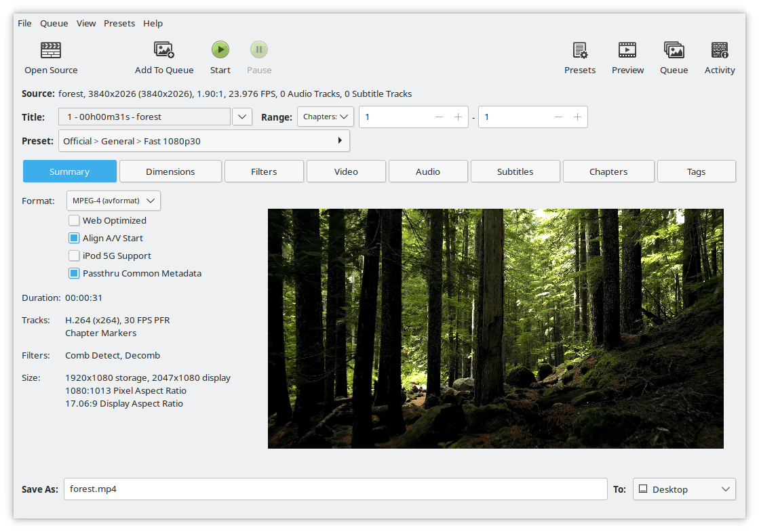Open the Help menu

[x=153, y=23]
